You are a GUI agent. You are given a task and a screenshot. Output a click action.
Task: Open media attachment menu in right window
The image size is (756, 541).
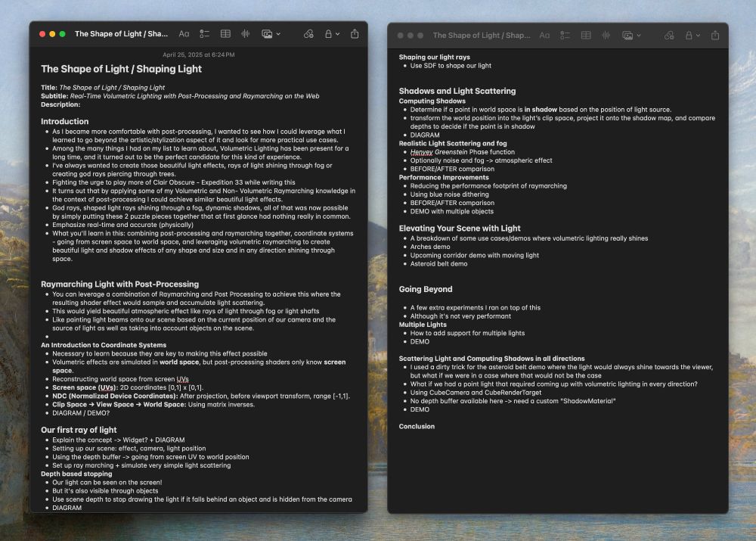pos(631,36)
